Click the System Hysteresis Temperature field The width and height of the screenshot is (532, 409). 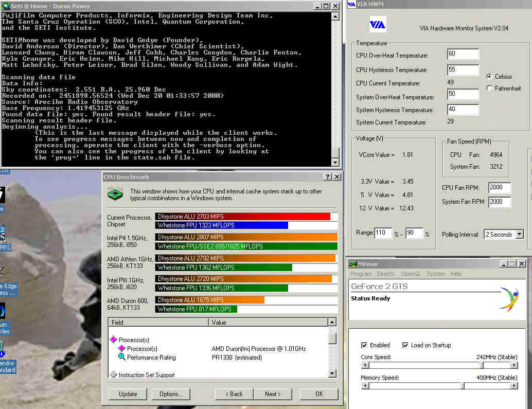[x=463, y=109]
